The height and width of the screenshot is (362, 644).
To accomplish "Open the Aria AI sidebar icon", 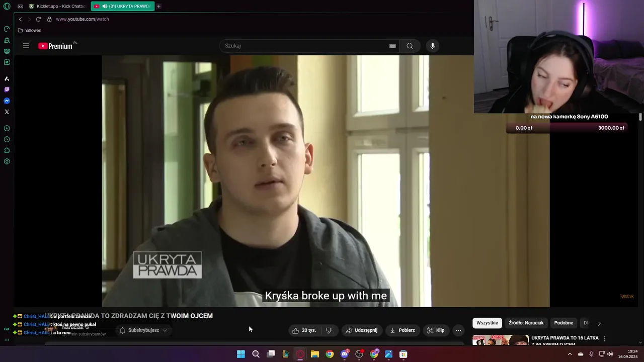I will (7, 78).
